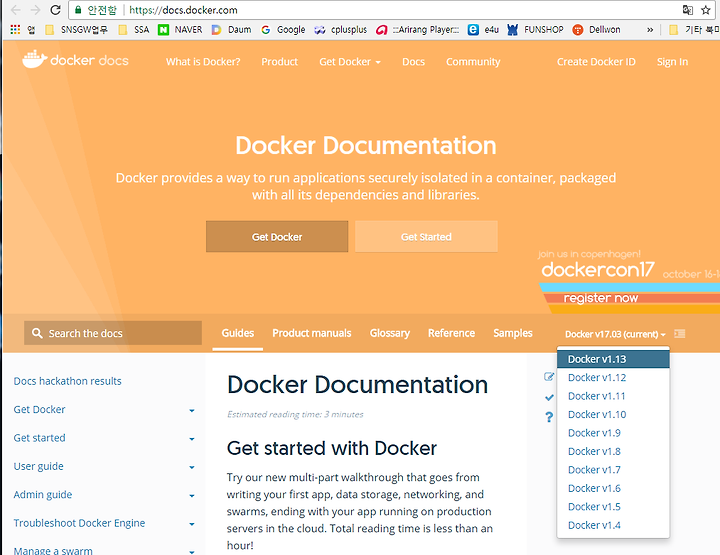Viewport: 720px width, 555px height.
Task: Expand the Get started sidebar section
Action: [192, 439]
